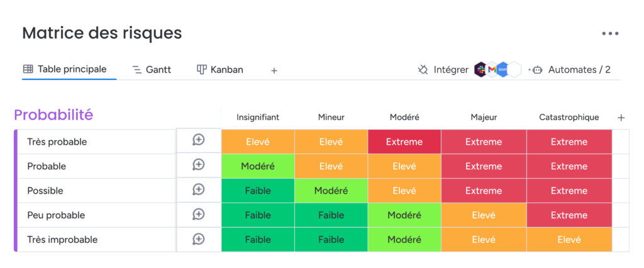Switch to the Gantt view tab
This screenshot has width=644, height=268.
point(152,70)
